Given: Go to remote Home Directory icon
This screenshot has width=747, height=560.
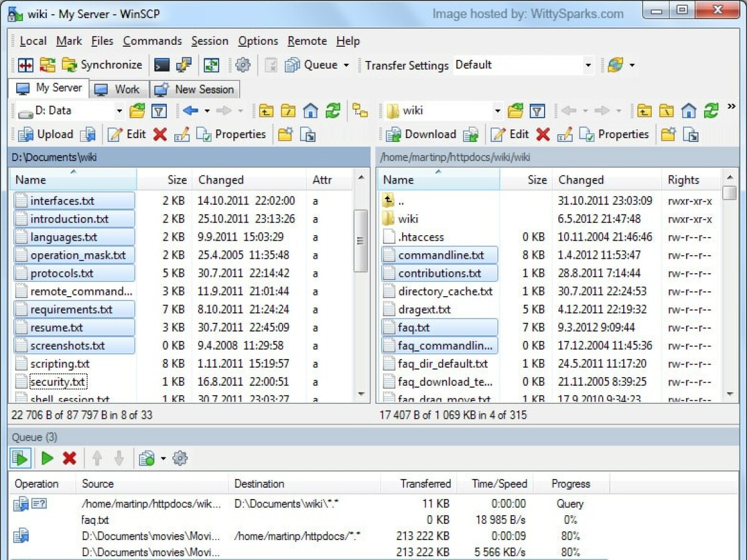Looking at the screenshot, I should click(688, 111).
